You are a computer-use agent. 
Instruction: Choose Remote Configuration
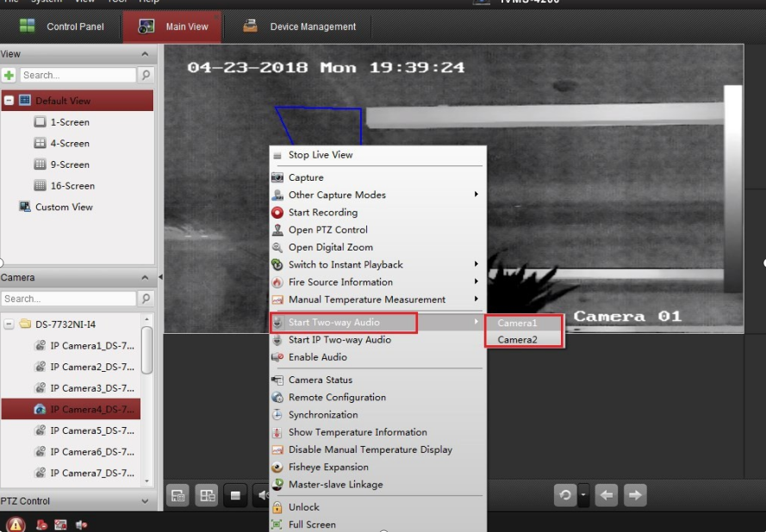[x=377, y=398]
